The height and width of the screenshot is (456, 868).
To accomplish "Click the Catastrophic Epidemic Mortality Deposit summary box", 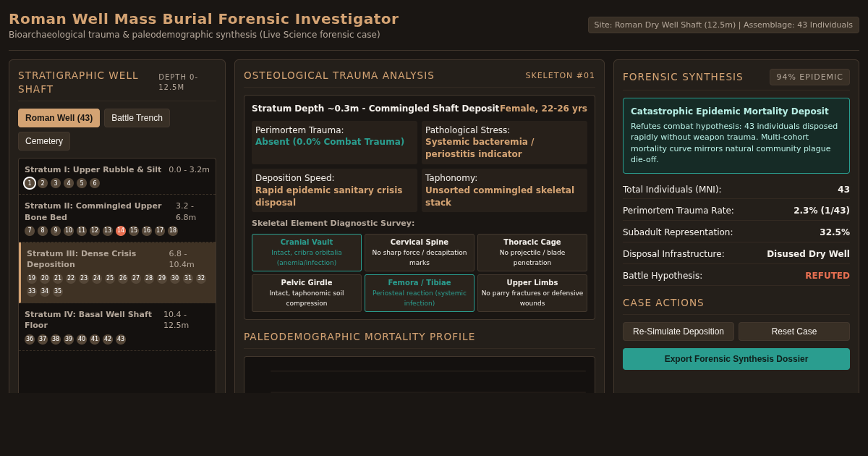I will pyautogui.click(x=736, y=136).
